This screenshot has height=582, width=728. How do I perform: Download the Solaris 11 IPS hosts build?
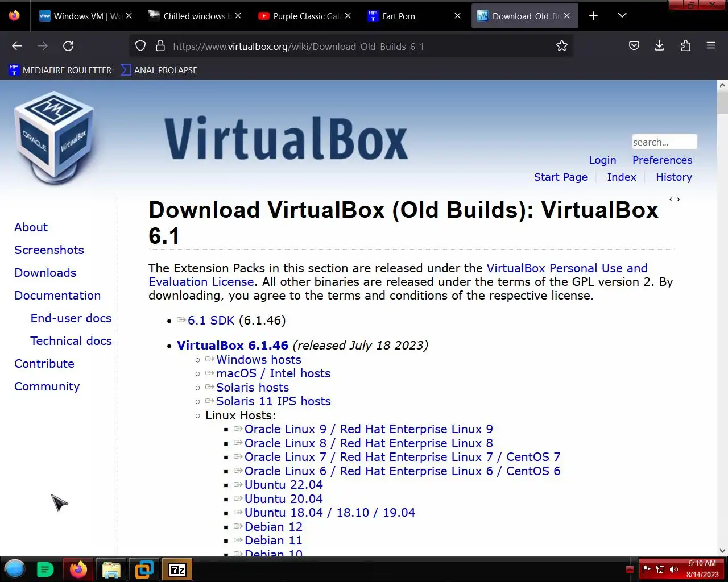[x=273, y=401]
